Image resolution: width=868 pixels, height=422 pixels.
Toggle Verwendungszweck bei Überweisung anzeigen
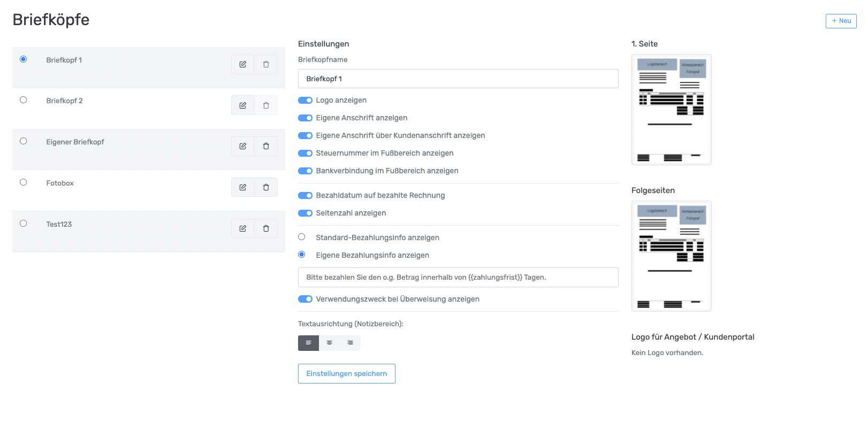point(305,299)
